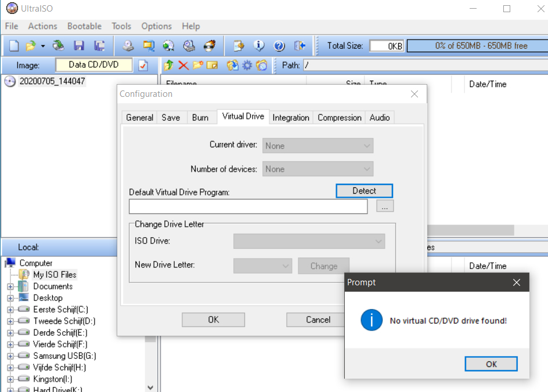Open the Help menu
This screenshot has height=392, width=548.
tap(191, 26)
